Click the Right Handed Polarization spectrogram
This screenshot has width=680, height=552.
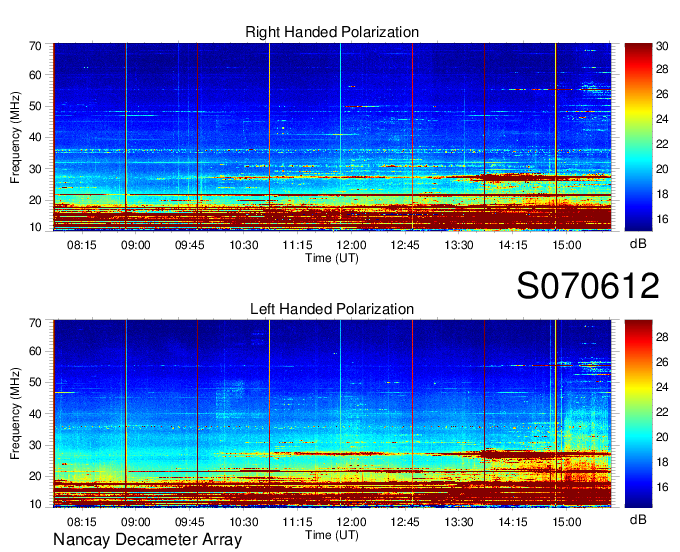tap(332, 137)
